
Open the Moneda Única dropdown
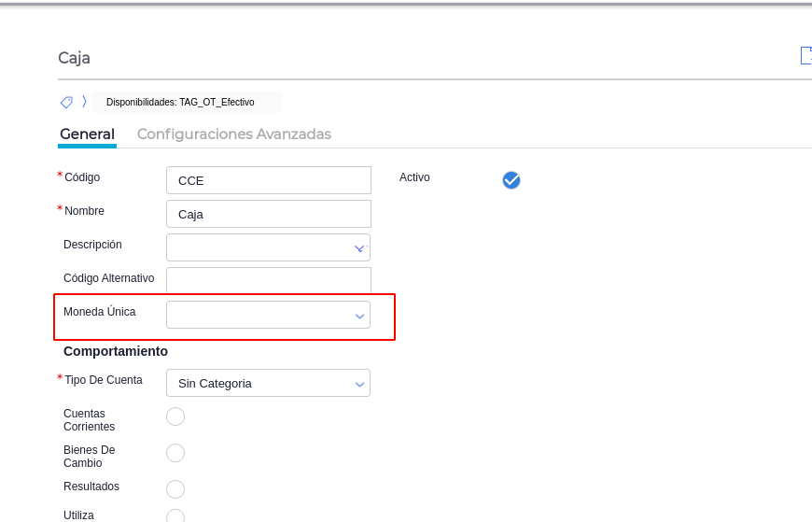point(359,316)
